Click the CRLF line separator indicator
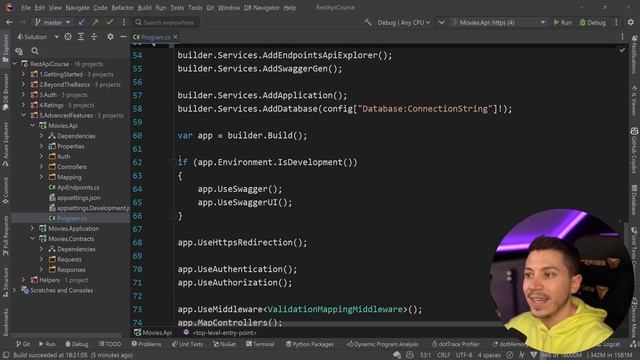640x360 pixels. click(443, 355)
